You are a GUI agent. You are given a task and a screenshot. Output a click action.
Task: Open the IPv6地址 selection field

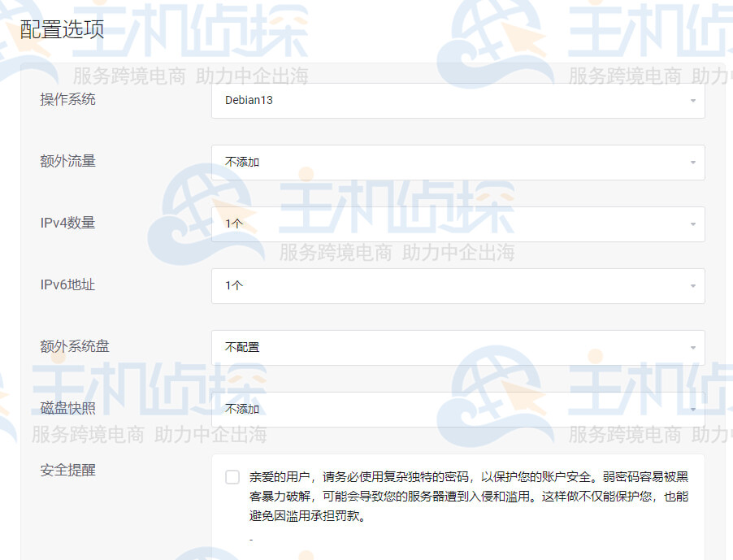(x=458, y=286)
